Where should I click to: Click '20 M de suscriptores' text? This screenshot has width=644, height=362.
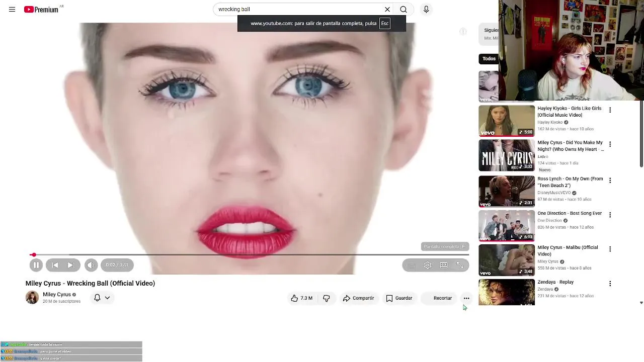click(x=61, y=302)
